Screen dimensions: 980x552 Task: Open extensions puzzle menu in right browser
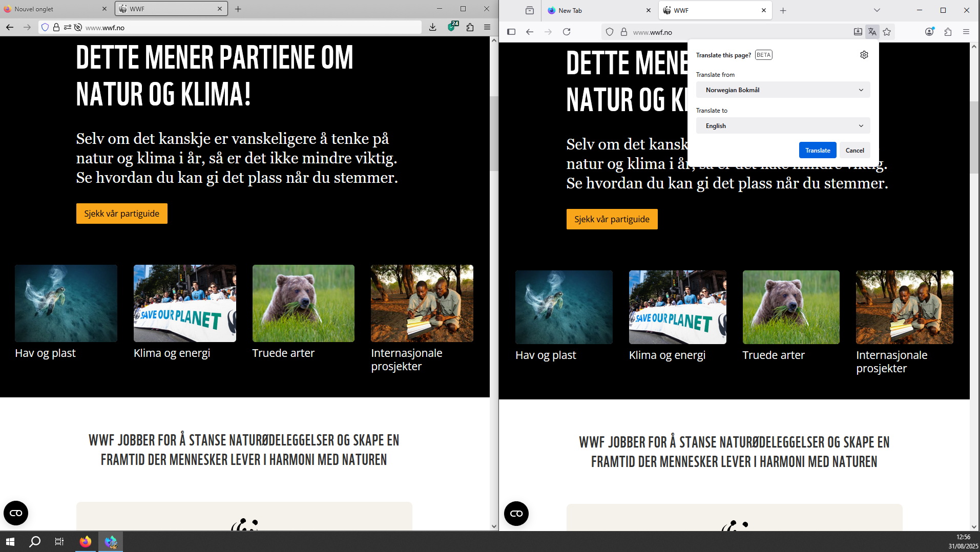(948, 32)
